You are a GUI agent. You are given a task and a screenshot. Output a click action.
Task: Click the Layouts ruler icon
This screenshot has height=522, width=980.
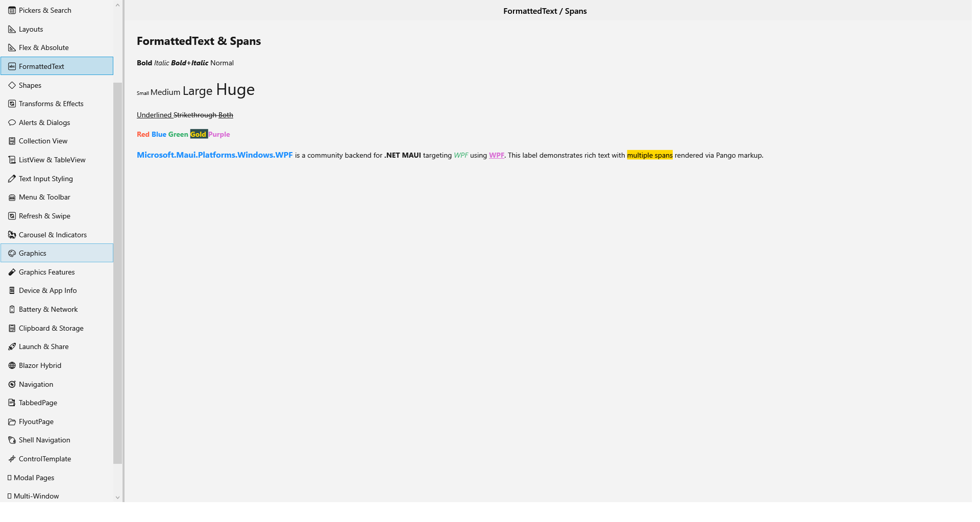click(x=12, y=29)
